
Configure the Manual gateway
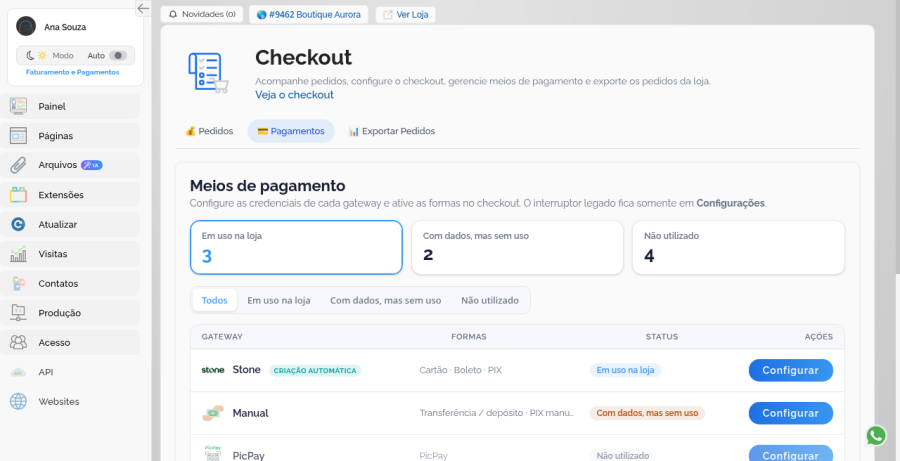tap(790, 413)
